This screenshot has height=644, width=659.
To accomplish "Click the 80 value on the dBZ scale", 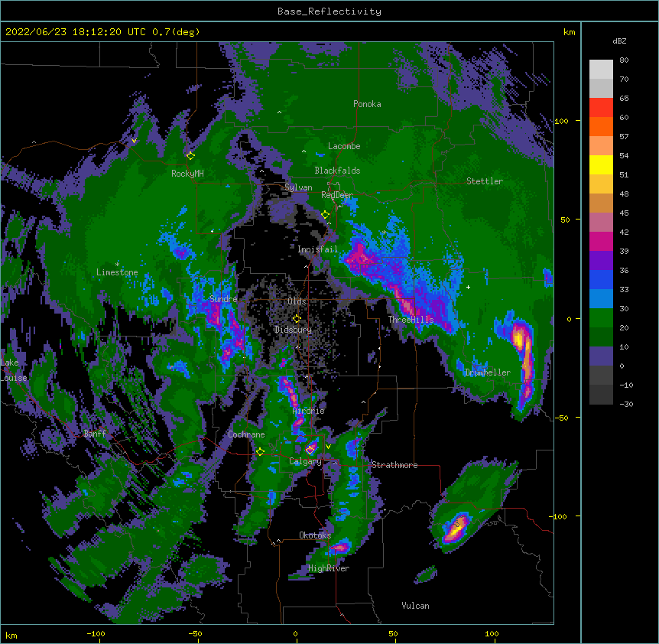I will 624,60.
